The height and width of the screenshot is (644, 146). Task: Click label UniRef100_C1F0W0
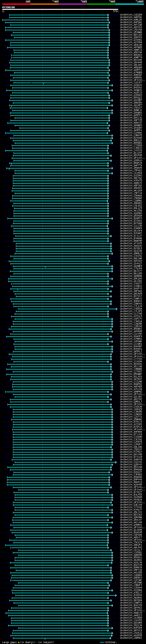point(131,580)
